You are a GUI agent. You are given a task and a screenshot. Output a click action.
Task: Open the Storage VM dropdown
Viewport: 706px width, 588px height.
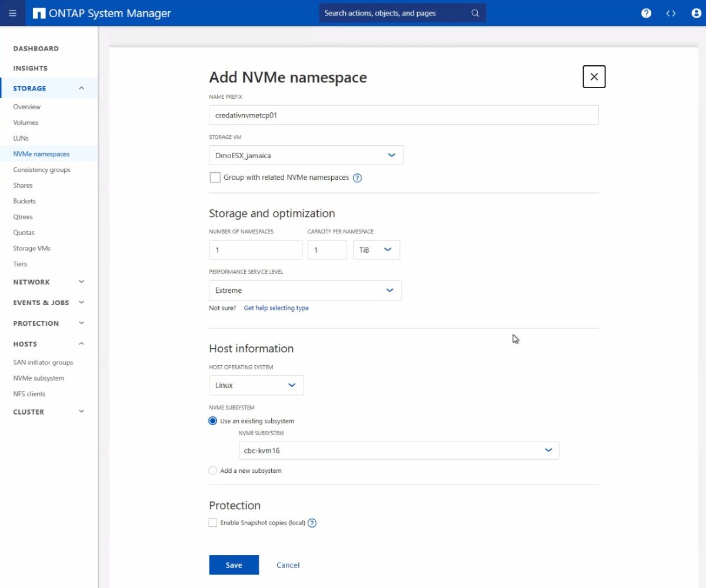(391, 155)
